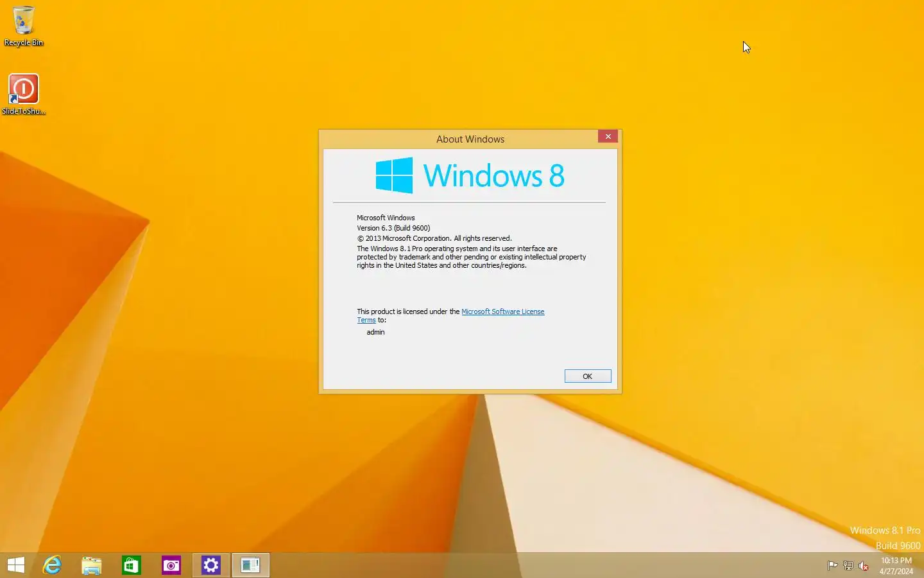Open the clock showing 10:13 PM
The image size is (924, 578).
(x=896, y=566)
